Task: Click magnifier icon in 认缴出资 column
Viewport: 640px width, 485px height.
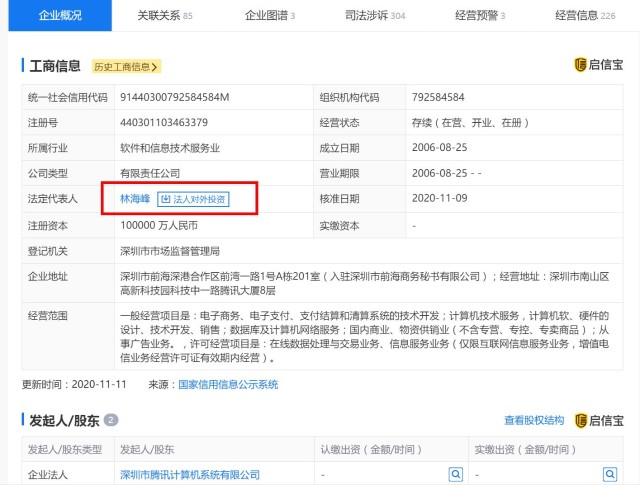Action: click(456, 474)
